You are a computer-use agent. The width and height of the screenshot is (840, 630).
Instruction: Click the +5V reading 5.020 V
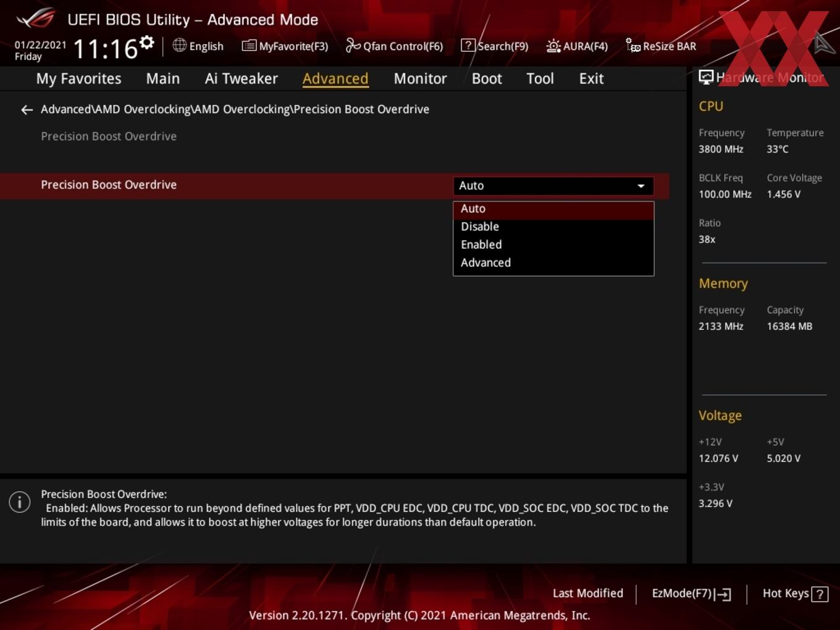784,459
